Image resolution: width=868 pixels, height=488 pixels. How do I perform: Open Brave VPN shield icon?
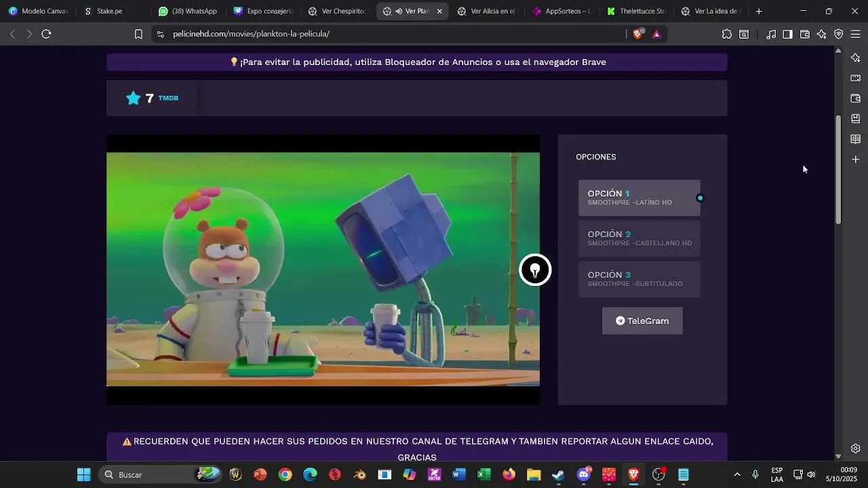click(x=839, y=34)
